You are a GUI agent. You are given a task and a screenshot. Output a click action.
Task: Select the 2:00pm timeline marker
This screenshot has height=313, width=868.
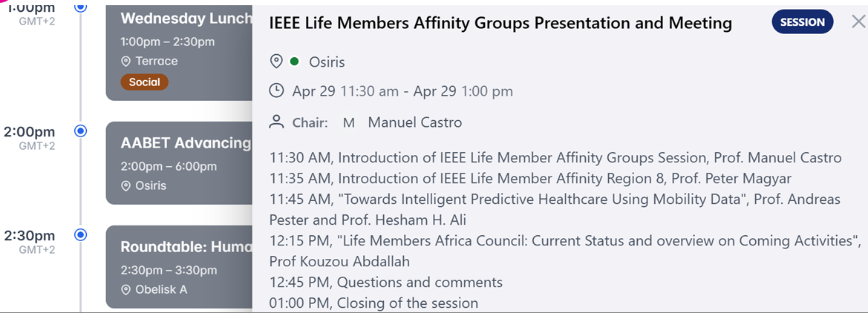[x=81, y=131]
